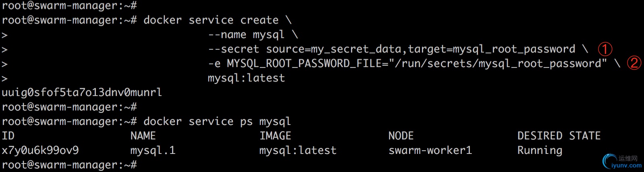Click the DESIRED STATE column header
The height and width of the screenshot is (172, 644).
(559, 136)
